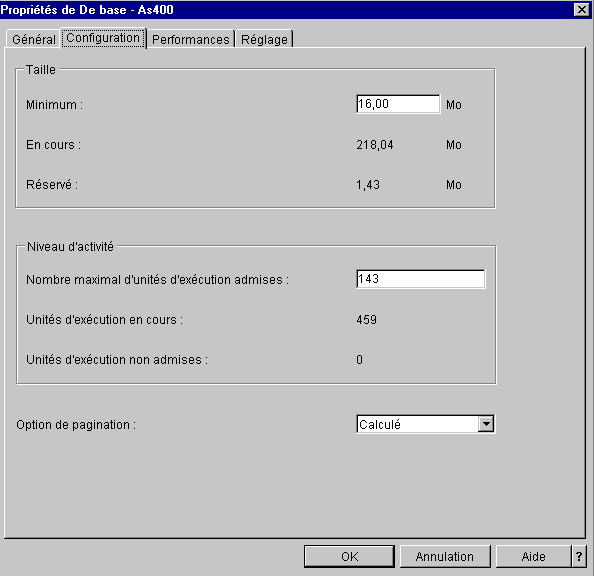Image resolution: width=594 pixels, height=576 pixels.
Task: Click the Taille group label
Action: tap(41, 70)
